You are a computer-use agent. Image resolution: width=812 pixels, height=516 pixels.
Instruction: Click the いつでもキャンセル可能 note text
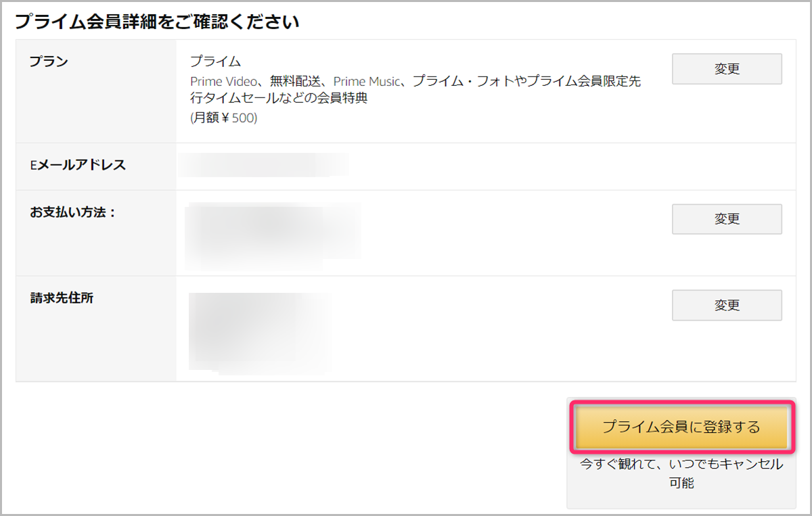click(x=681, y=473)
